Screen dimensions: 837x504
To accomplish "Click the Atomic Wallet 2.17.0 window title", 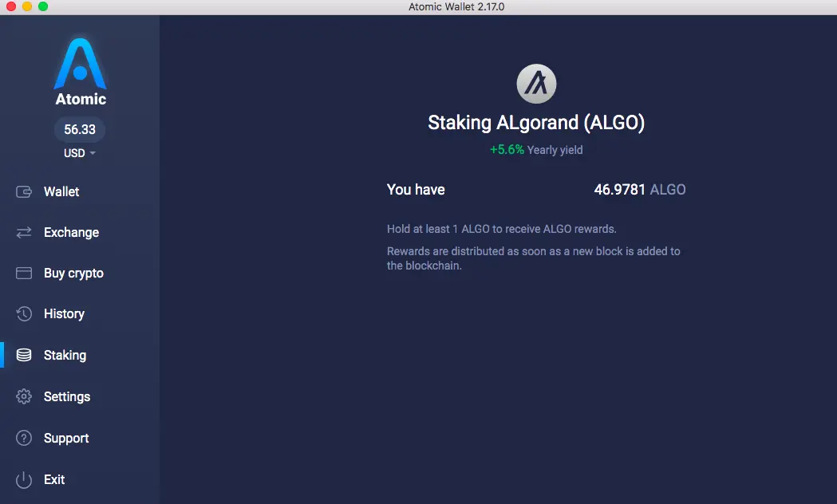I will tap(456, 7).
